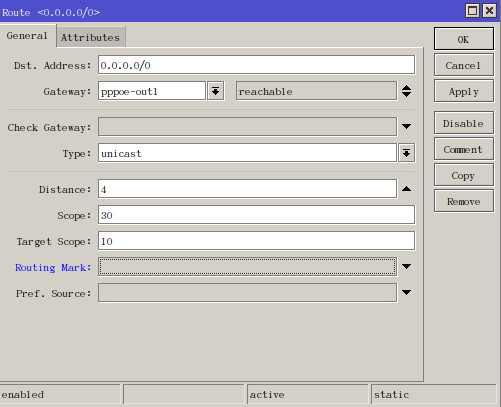Click the empty Pref. Source field
Viewport: 501px width, 407px height.
click(247, 292)
